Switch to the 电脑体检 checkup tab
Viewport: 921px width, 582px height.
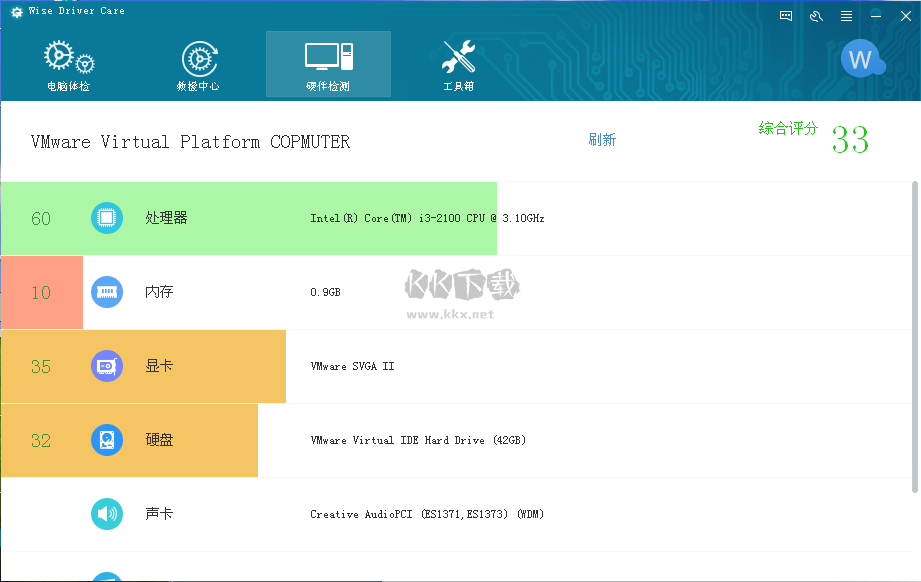tap(67, 62)
